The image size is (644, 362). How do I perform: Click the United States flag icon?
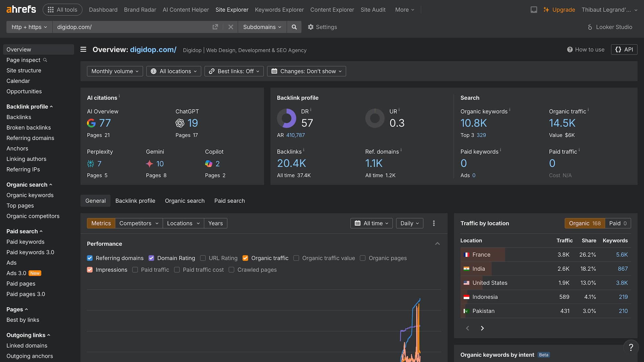[x=466, y=283]
